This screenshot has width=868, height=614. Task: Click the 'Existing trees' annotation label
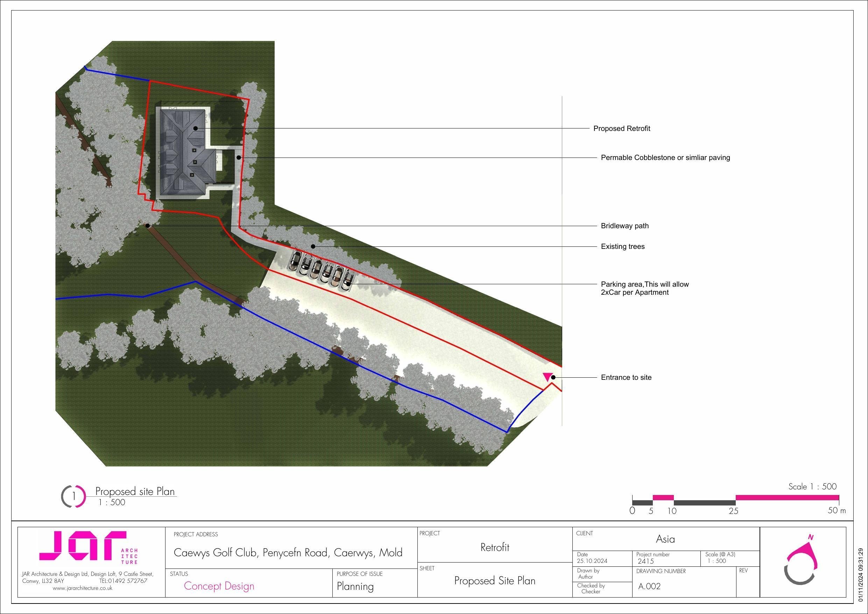pos(623,247)
